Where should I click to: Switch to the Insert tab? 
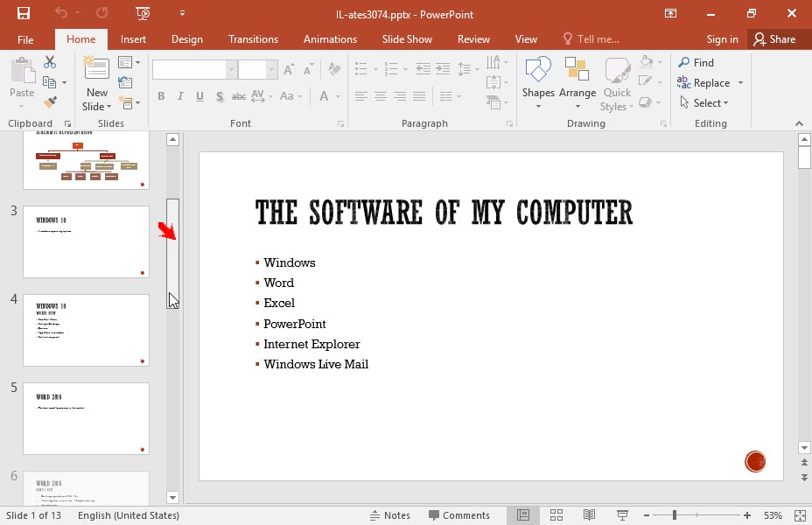coord(133,39)
